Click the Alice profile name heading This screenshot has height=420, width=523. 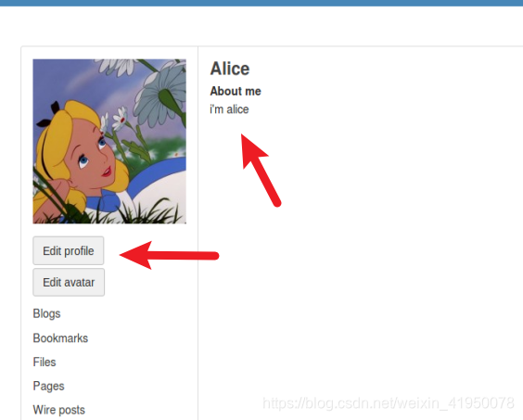coord(230,69)
